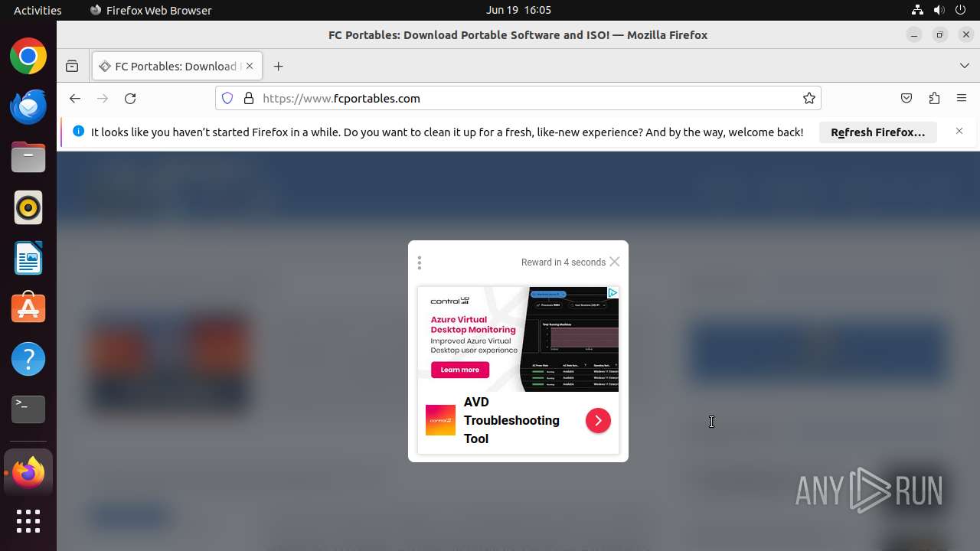This screenshot has height=551, width=980.
Task: Select the FC Portables tab
Action: [177, 67]
